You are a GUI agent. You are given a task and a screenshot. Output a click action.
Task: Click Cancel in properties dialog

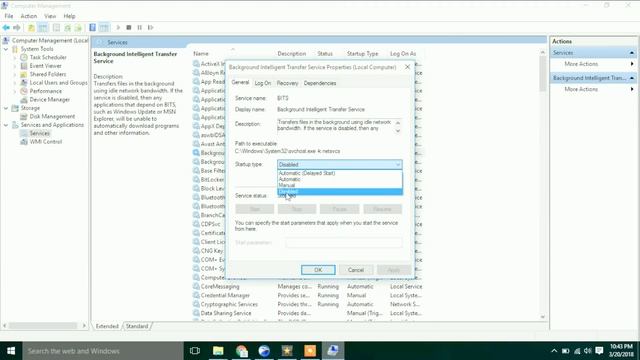pos(356,270)
